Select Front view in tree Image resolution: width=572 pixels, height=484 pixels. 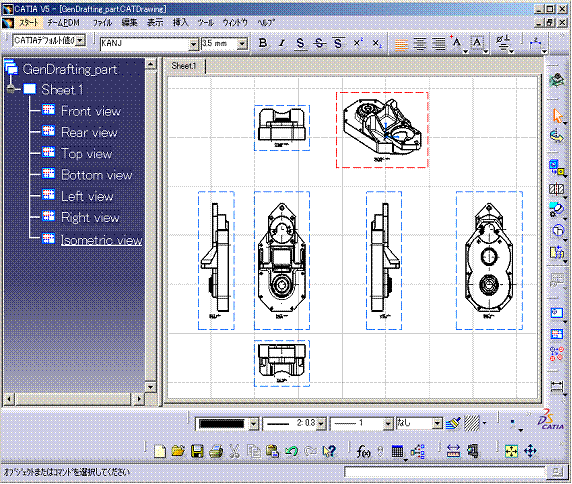click(x=91, y=111)
